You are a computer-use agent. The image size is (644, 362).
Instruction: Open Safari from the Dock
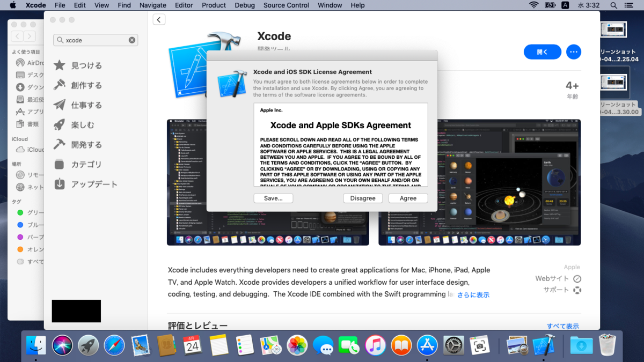point(114,345)
